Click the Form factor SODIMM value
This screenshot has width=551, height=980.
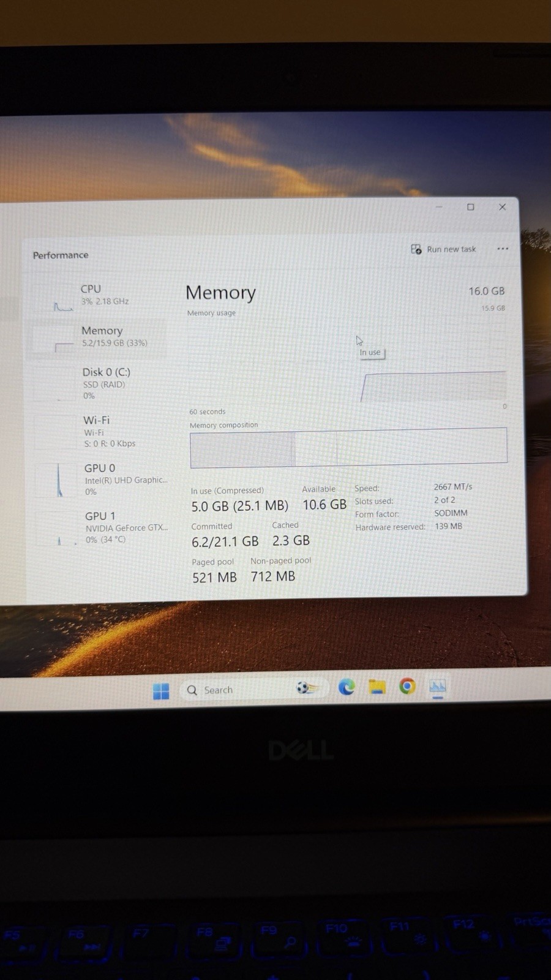(x=451, y=513)
